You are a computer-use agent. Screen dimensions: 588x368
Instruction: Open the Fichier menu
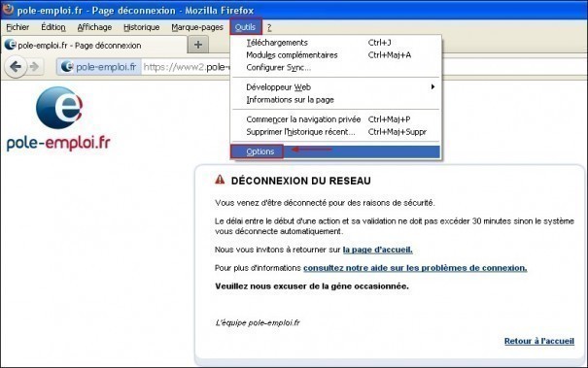[x=17, y=27]
